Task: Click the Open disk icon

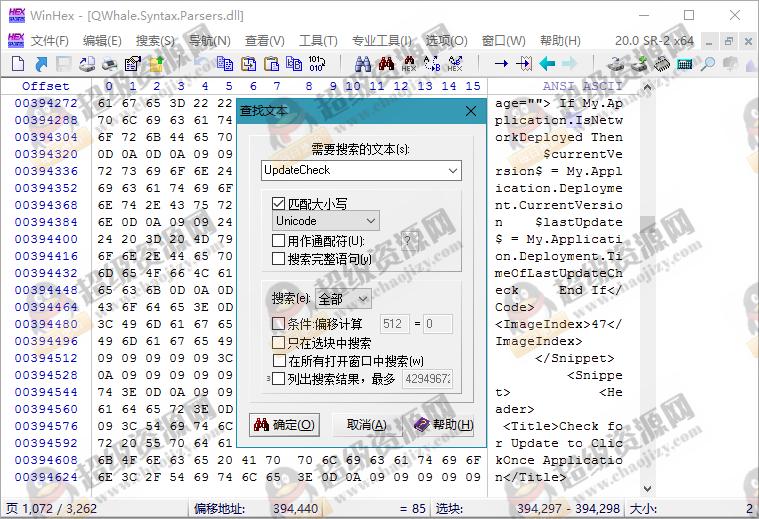Action: (x=616, y=63)
